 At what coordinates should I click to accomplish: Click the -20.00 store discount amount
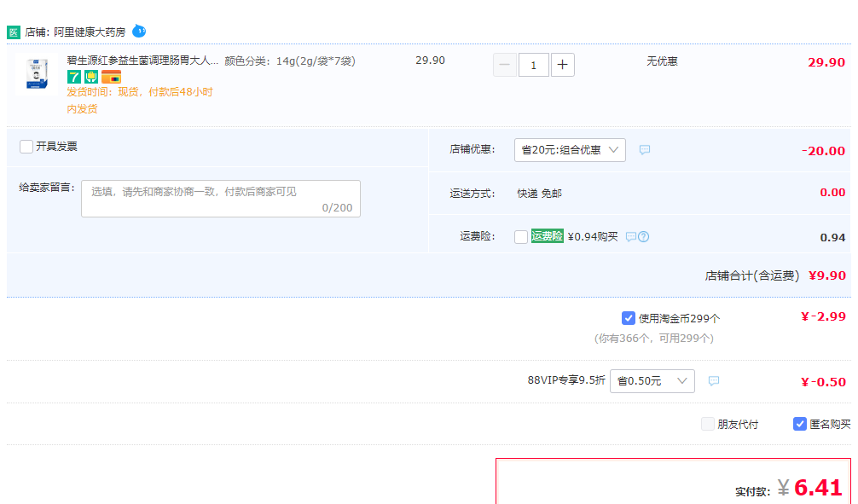(823, 151)
